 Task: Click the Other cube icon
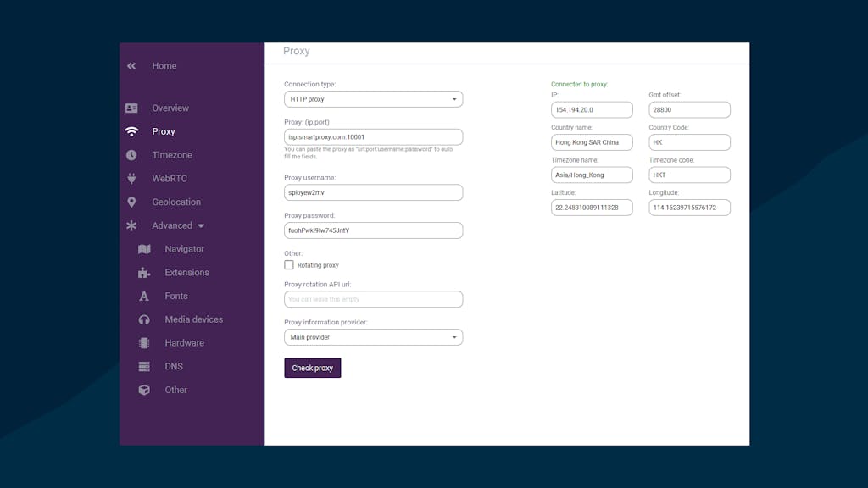tap(144, 390)
